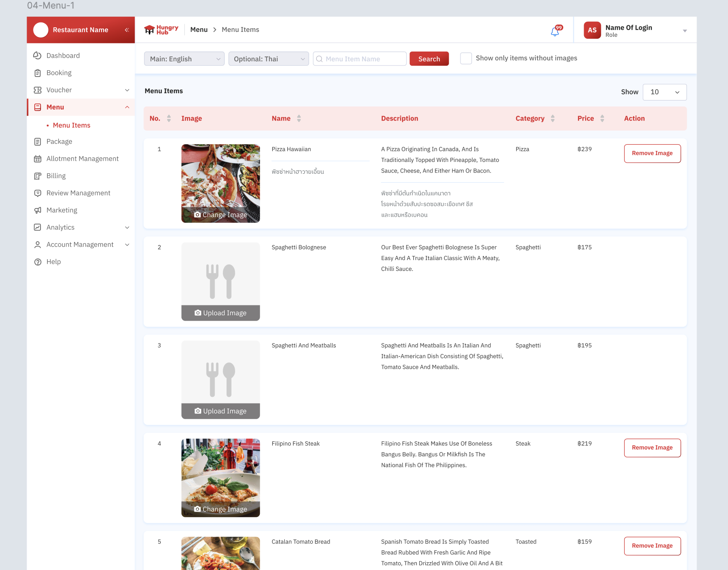Remove image for Pizza Hawaiian
The height and width of the screenshot is (570, 728).
652,153
